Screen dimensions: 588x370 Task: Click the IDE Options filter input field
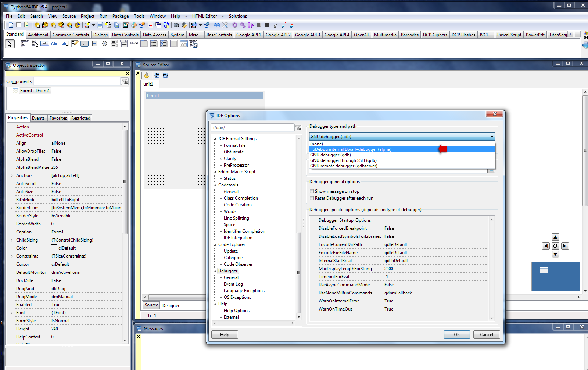(x=253, y=127)
